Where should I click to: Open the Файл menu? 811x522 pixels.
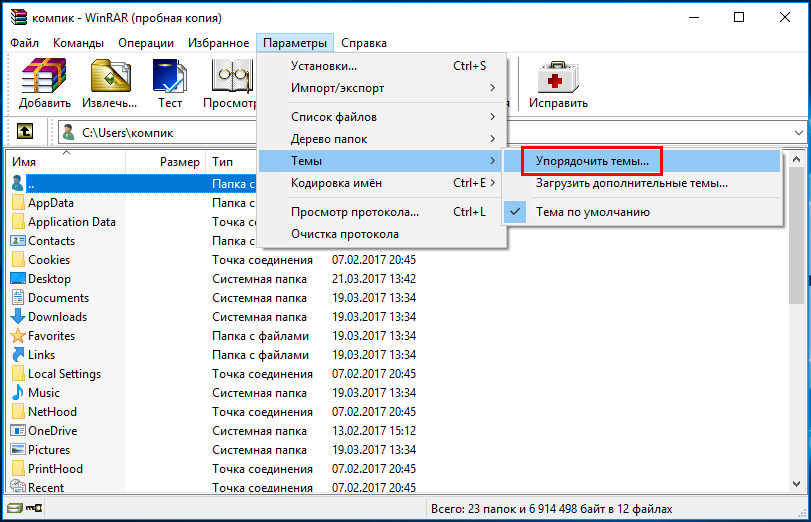tap(24, 43)
